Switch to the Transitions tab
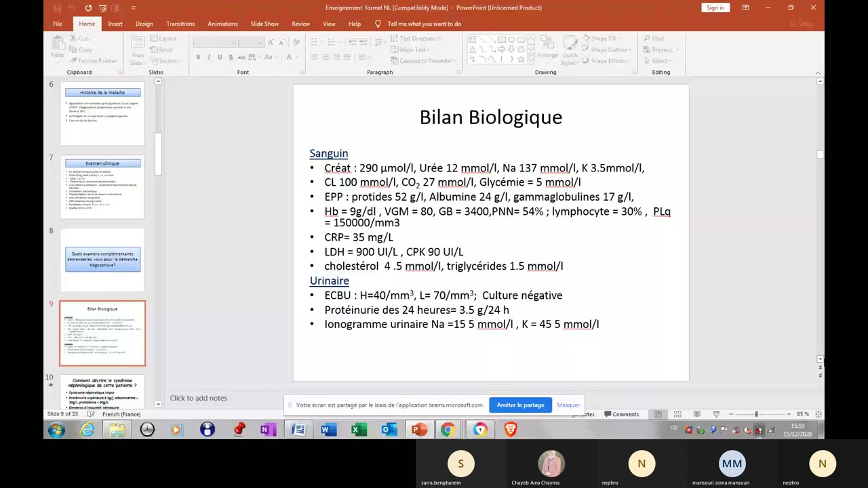 tap(180, 24)
